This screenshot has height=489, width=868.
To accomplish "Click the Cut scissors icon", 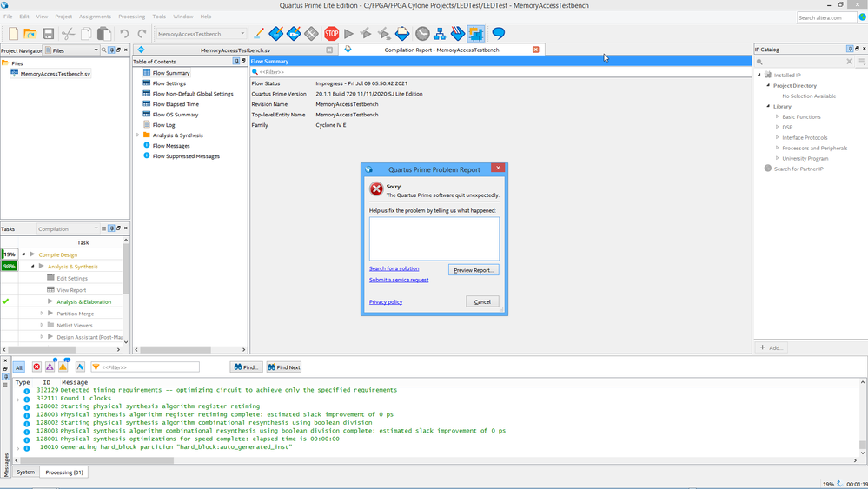I will [68, 34].
